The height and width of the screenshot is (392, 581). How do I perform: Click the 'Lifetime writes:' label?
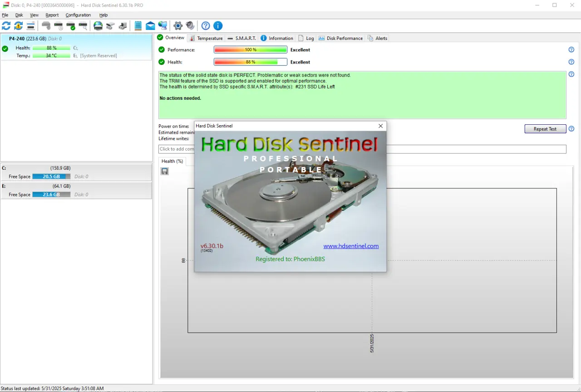(174, 138)
